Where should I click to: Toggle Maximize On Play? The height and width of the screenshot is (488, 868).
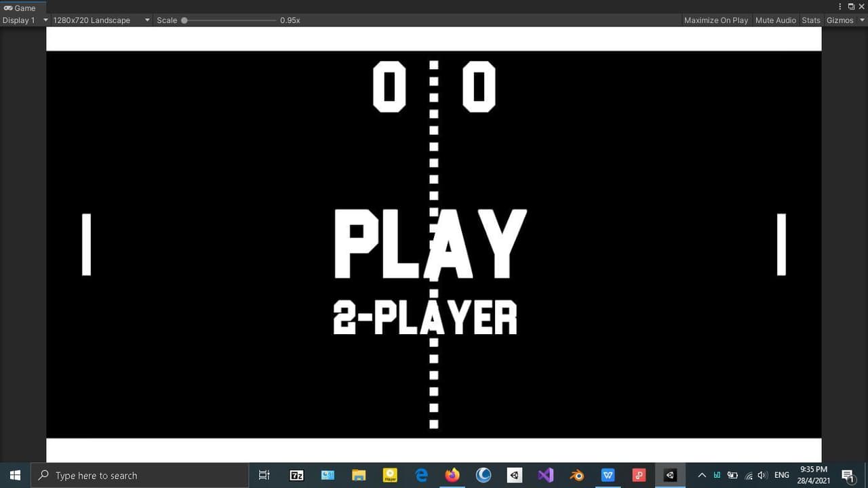pos(715,20)
